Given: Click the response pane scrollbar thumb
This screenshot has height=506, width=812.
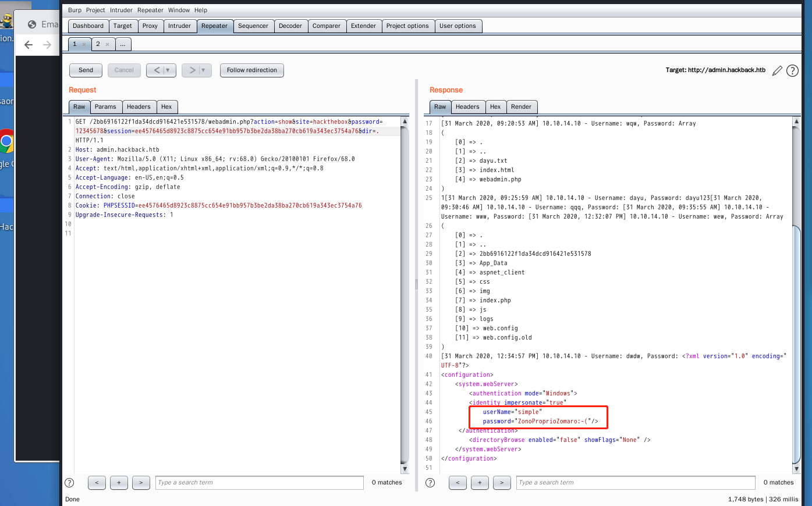Looking at the screenshot, I should tap(796, 343).
